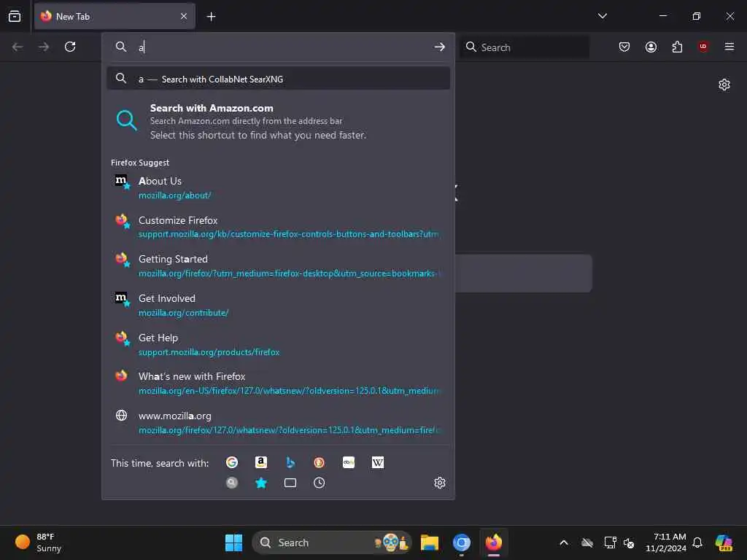Select the 'New Tab' tab
747x560 pixels.
point(115,17)
